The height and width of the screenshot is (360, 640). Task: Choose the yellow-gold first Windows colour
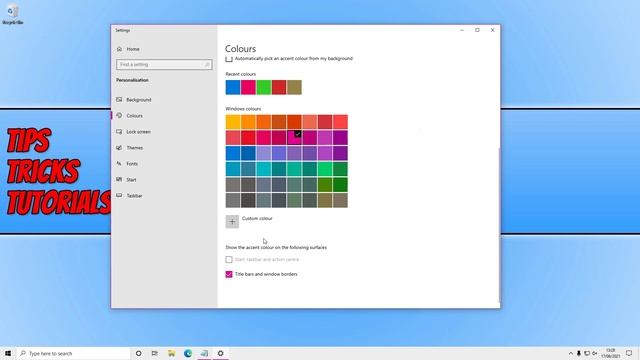[x=233, y=122]
